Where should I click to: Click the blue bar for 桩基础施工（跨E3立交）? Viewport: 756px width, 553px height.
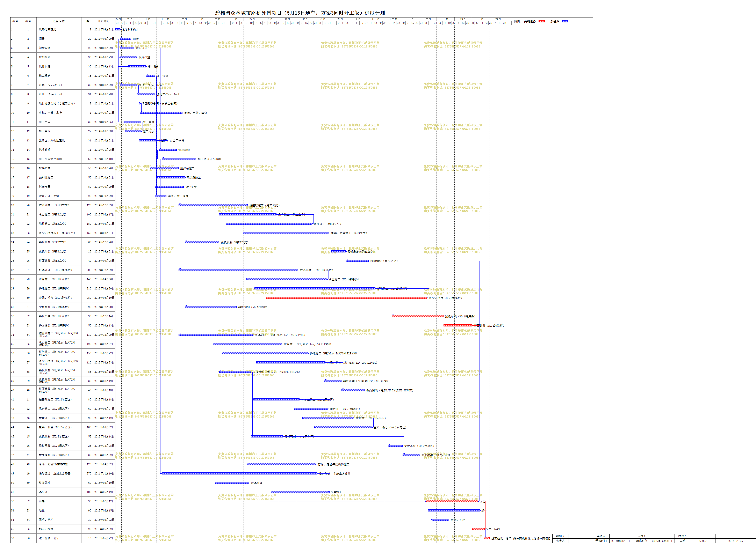click(213, 205)
